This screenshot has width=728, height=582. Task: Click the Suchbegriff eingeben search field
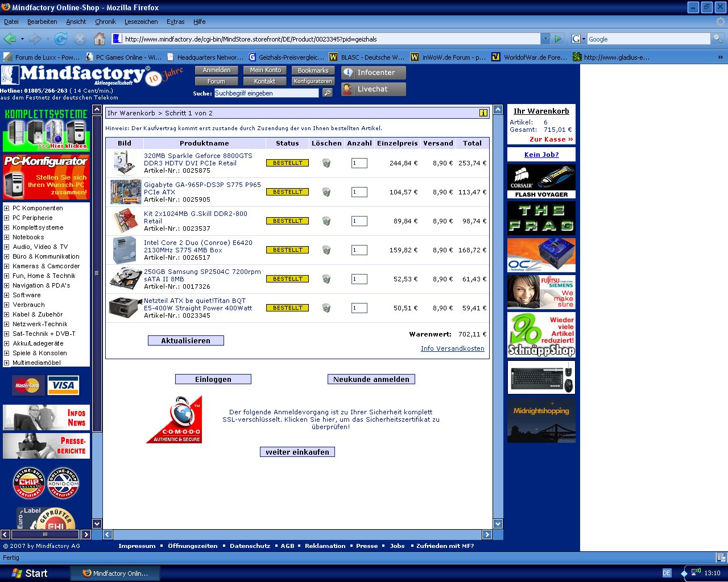point(266,93)
